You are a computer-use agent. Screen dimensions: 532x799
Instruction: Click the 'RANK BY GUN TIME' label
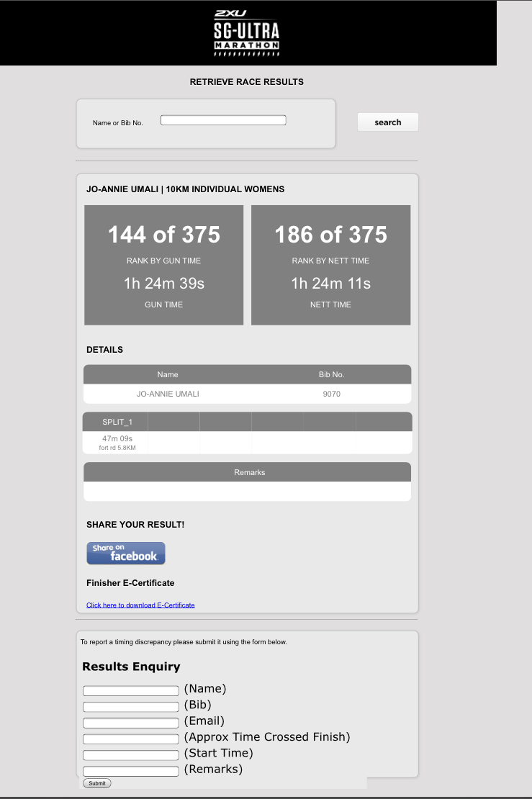click(x=163, y=261)
